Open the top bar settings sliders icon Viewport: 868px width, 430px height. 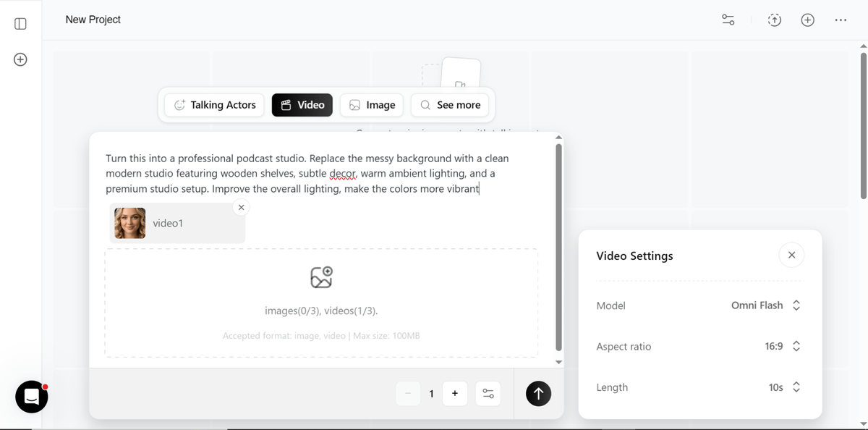(x=728, y=20)
